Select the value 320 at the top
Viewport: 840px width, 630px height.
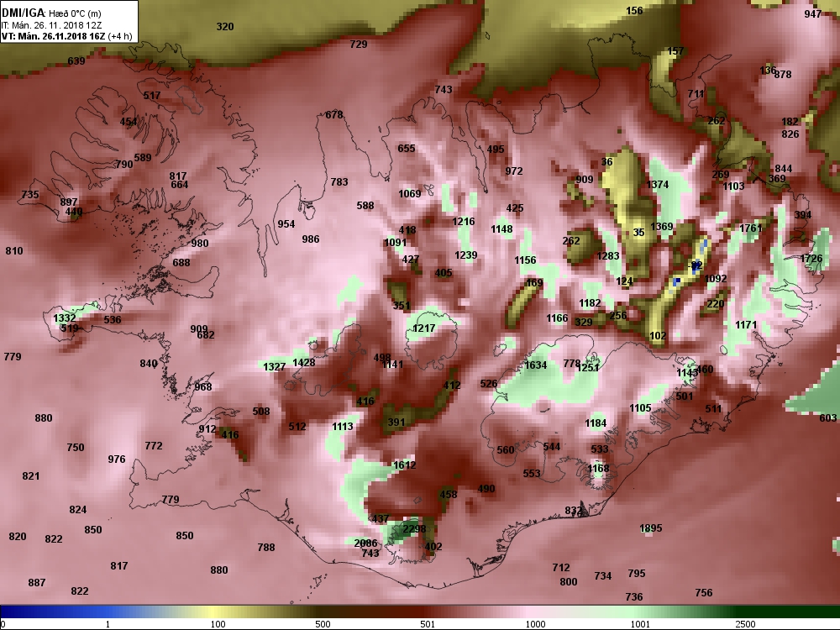point(225,27)
